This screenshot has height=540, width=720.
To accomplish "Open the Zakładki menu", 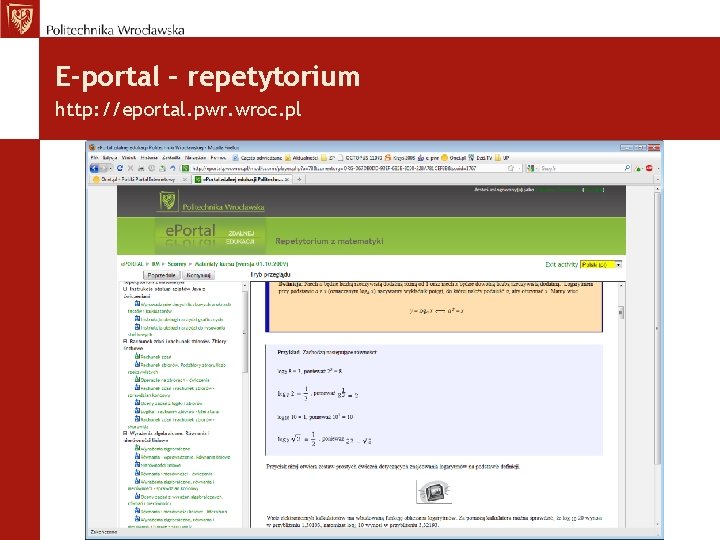I will coord(171,158).
